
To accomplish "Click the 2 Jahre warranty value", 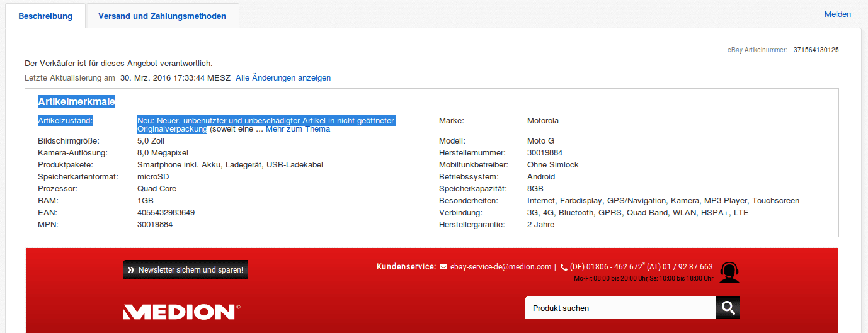I will coord(540,225).
